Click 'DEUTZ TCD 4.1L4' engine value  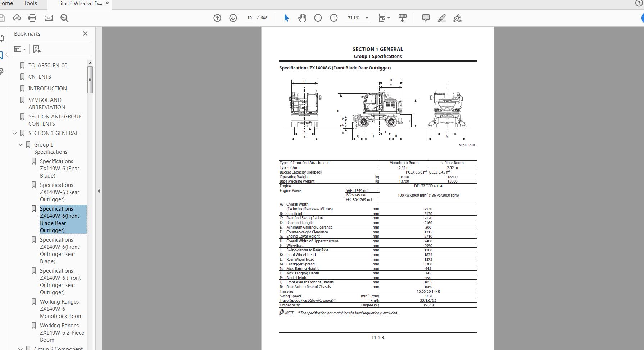[x=428, y=186]
